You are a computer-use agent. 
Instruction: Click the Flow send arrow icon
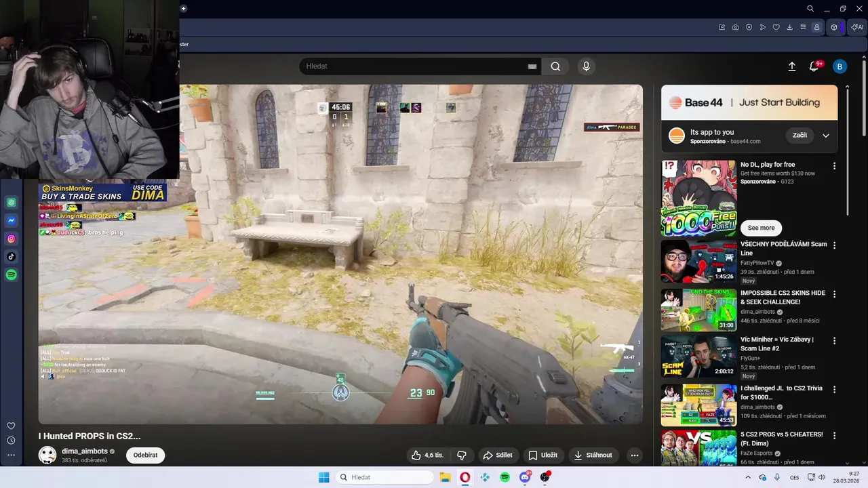(763, 27)
